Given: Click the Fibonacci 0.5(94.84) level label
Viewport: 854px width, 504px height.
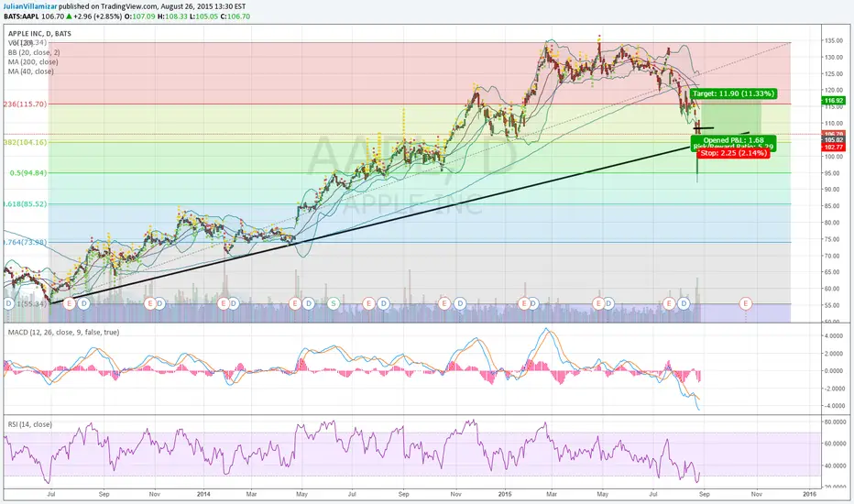Looking at the screenshot, I should (x=28, y=172).
